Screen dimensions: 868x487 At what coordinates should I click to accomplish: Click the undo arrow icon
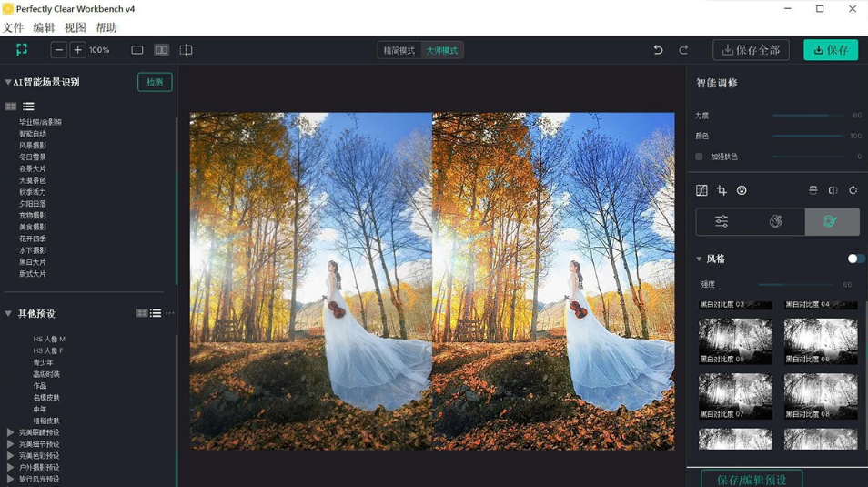click(x=658, y=50)
